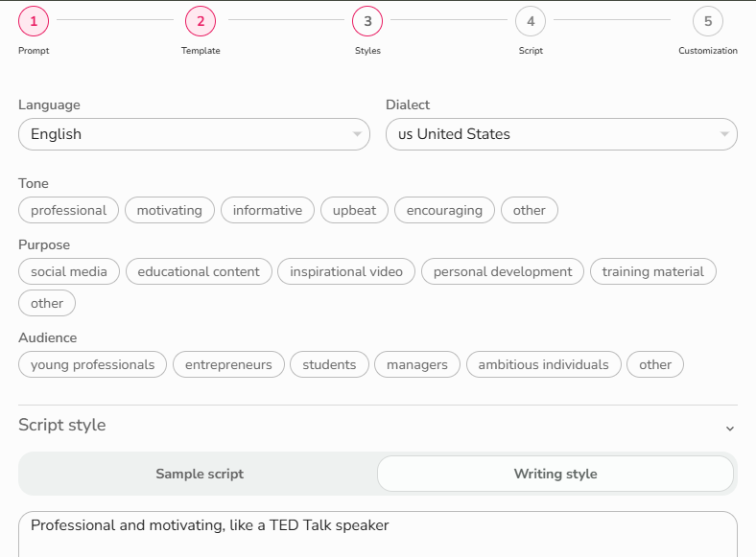Click the Styles step label

pyautogui.click(x=367, y=51)
